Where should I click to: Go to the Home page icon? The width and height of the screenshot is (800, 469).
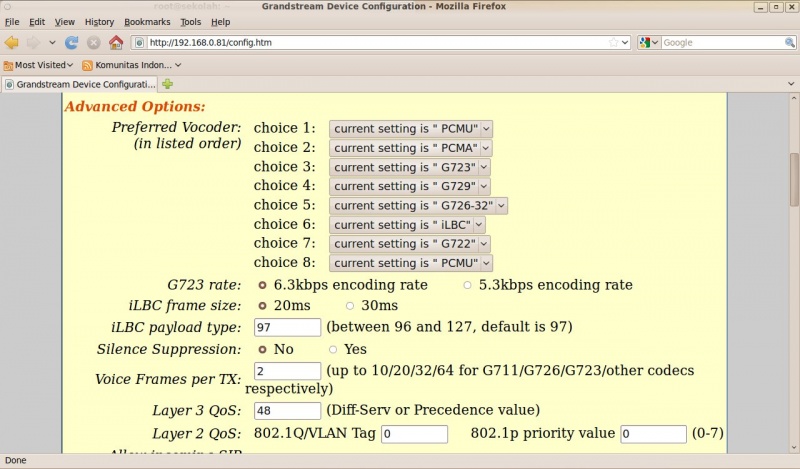pos(116,43)
